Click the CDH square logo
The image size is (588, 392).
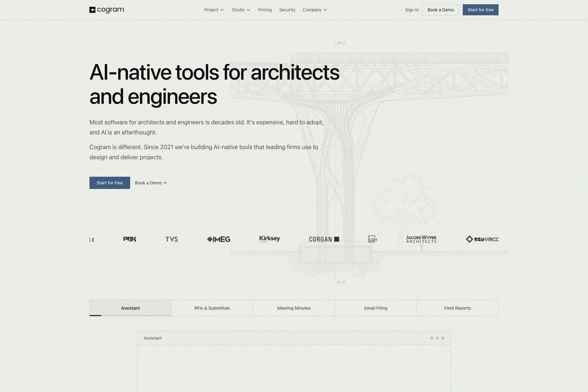click(372, 239)
